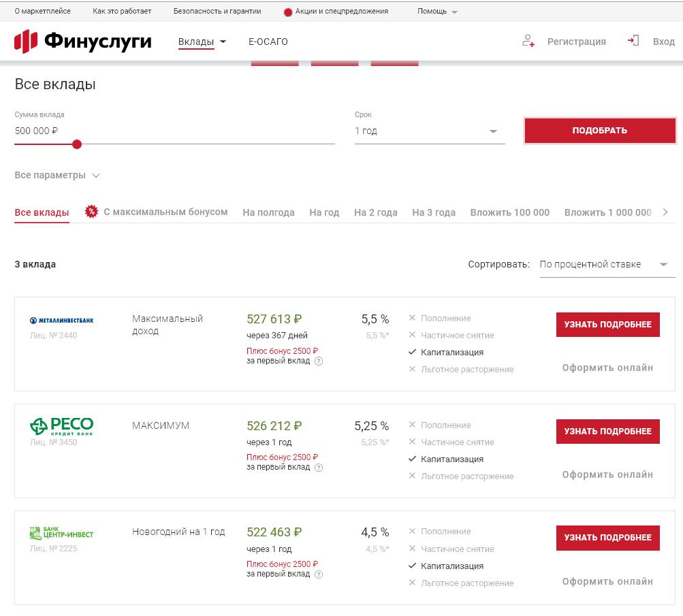Image resolution: width=683 pixels, height=616 pixels.
Task: Click the login door-arrow icon
Action: point(633,41)
